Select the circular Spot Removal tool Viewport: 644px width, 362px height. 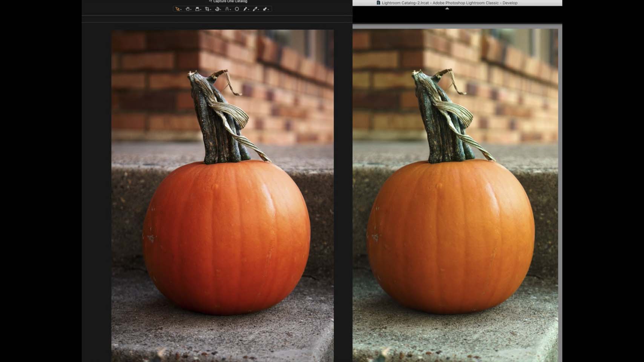(237, 9)
